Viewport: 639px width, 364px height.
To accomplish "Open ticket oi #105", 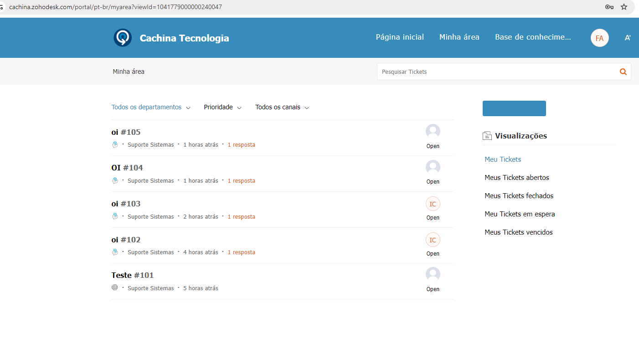I will (126, 132).
